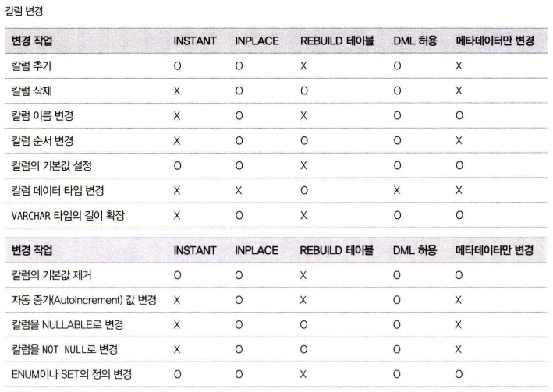The image size is (553, 392).
Task: Click the INSTANT value in the '칼럼 추가' row
Action: 177,66
